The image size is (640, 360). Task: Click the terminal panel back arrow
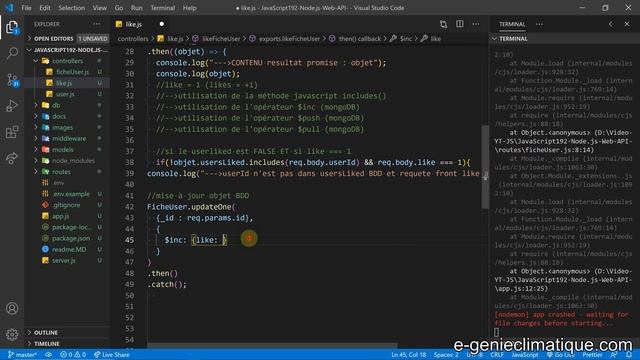(x=611, y=24)
